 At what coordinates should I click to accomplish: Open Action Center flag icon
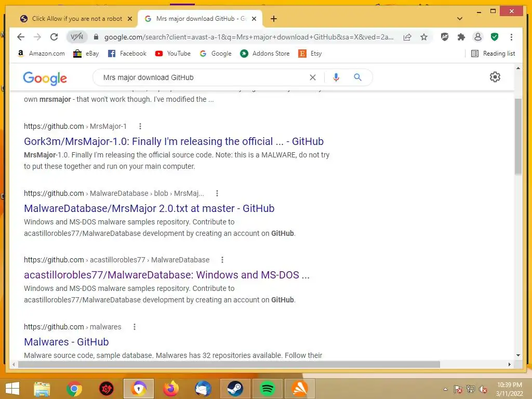[458, 389]
